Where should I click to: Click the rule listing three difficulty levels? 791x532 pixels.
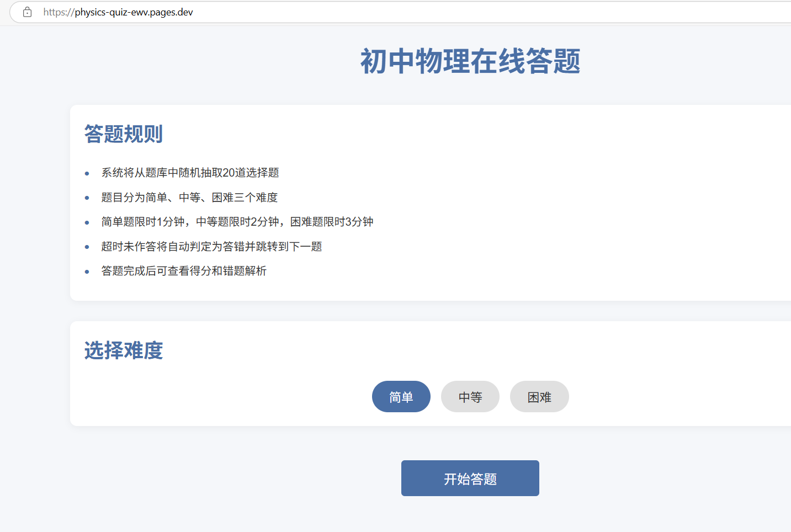tap(189, 197)
